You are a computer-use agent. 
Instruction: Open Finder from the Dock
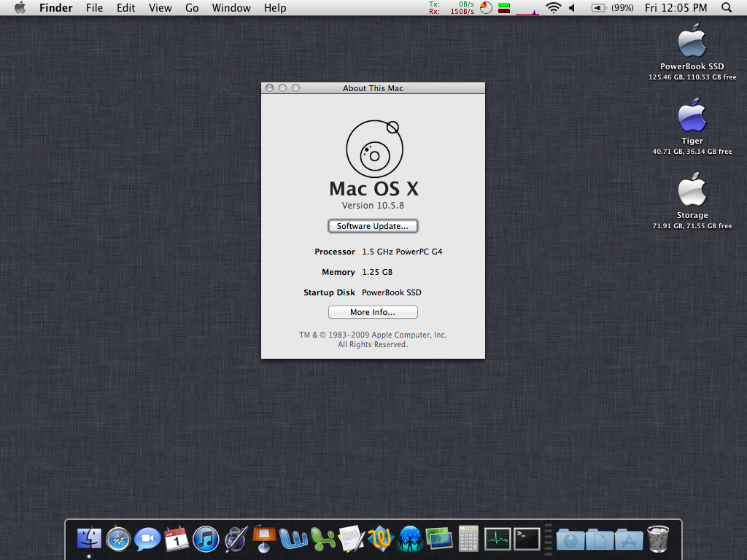(89, 539)
